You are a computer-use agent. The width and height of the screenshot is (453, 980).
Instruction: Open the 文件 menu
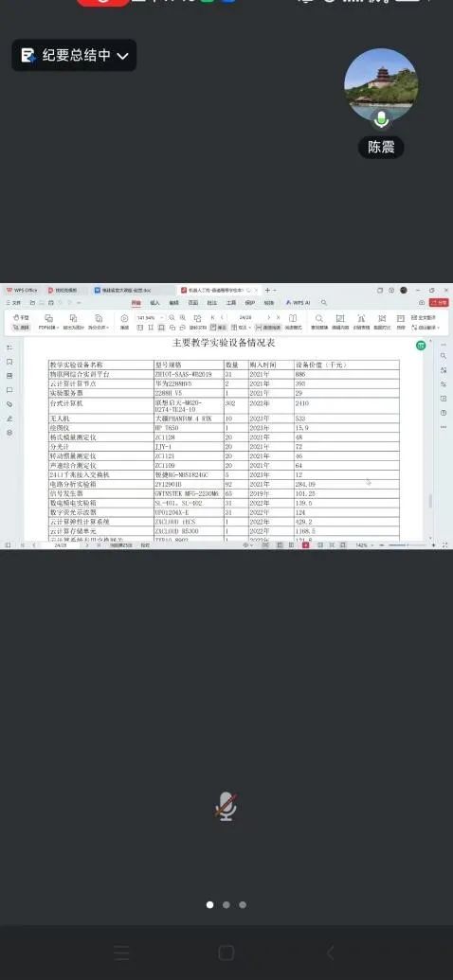pos(14,302)
